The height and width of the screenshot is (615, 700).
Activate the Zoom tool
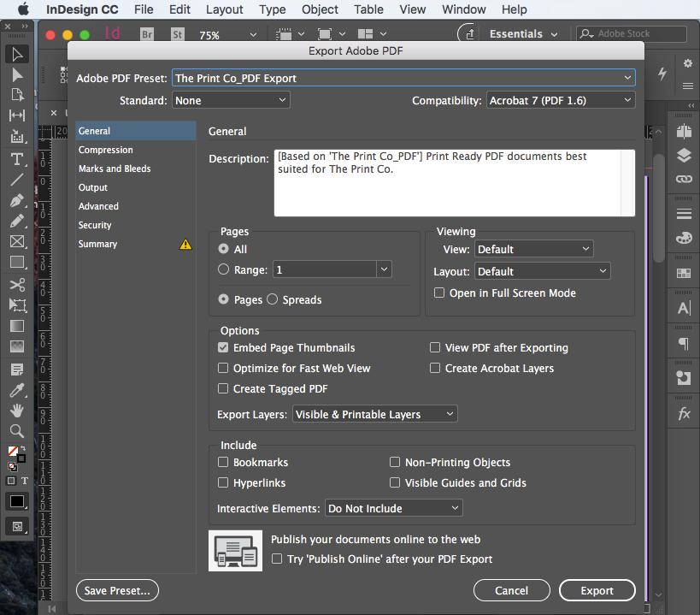[17, 431]
